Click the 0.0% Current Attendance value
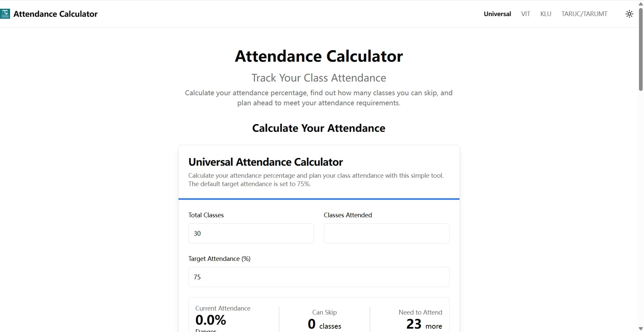Image resolution: width=644 pixels, height=332 pixels. pos(211,320)
